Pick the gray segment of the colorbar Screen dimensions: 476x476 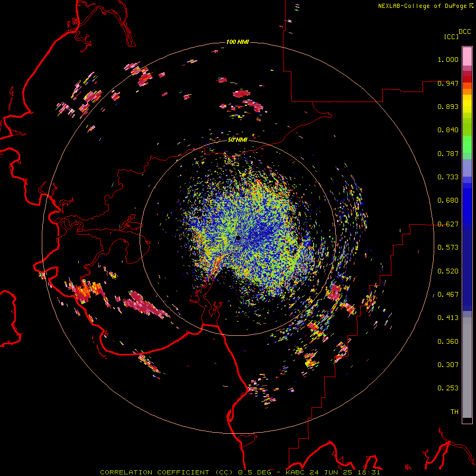467,368
